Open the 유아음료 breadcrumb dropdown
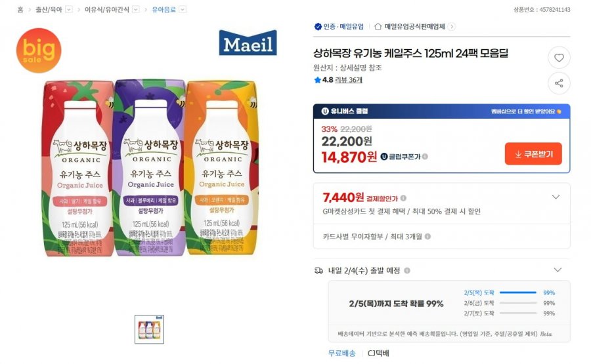The height and width of the screenshot is (364, 591). click(x=183, y=10)
